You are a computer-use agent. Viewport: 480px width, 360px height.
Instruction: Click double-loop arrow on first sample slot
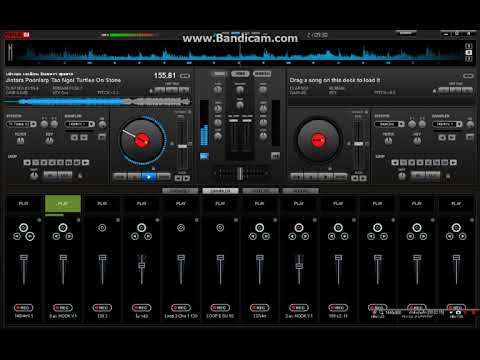click(30, 236)
